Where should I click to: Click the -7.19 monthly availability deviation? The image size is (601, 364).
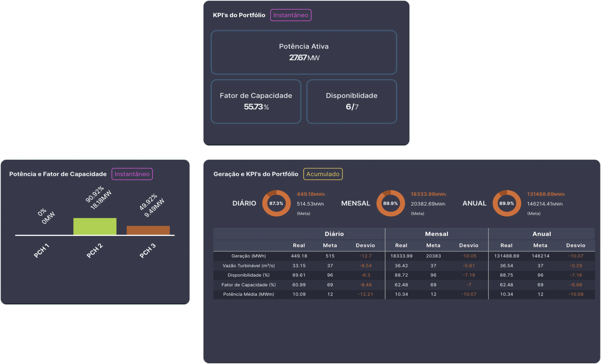click(469, 275)
